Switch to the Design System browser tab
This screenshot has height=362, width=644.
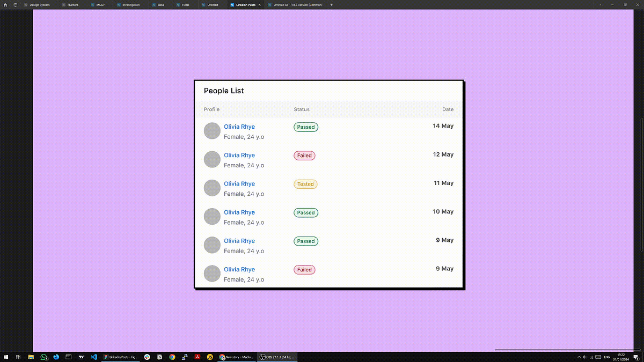39,4
